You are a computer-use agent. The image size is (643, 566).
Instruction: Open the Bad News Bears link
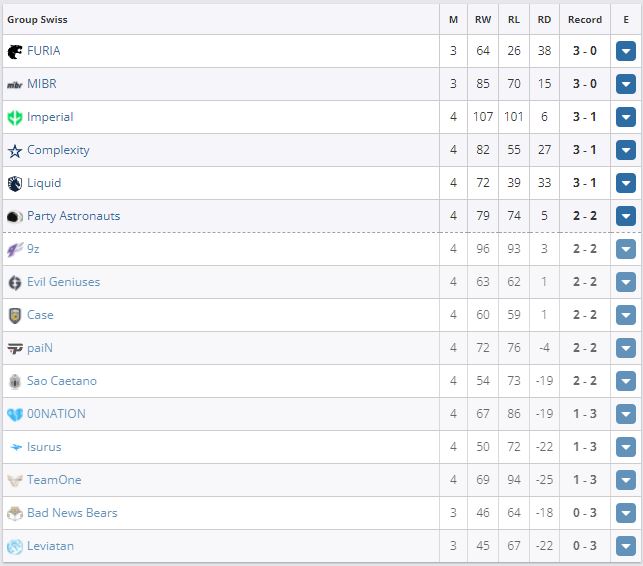[72, 513]
